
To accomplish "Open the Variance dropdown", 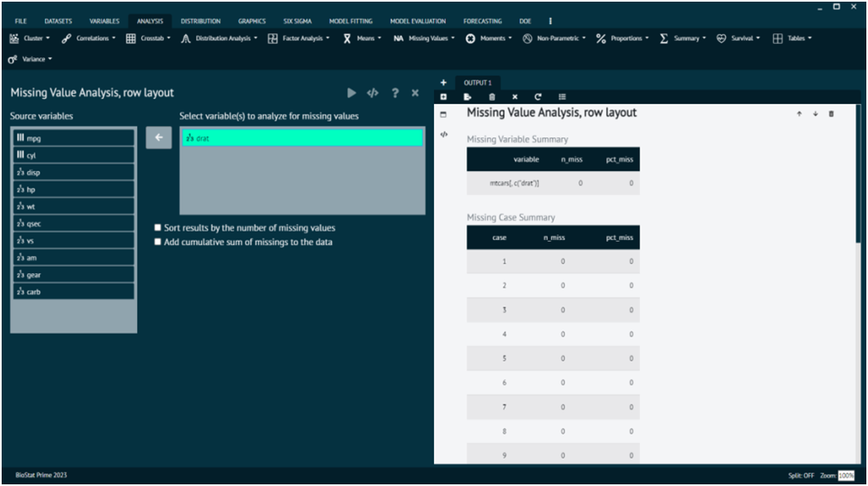I will [30, 59].
